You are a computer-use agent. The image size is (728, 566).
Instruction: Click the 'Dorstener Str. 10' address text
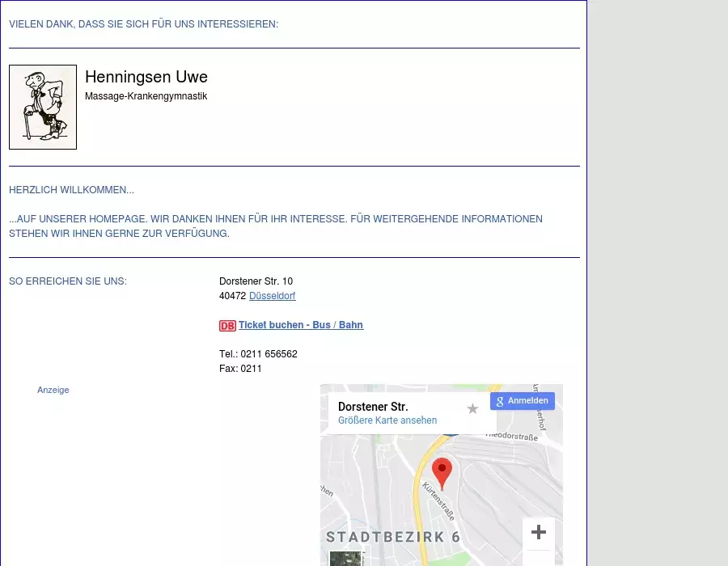(256, 281)
